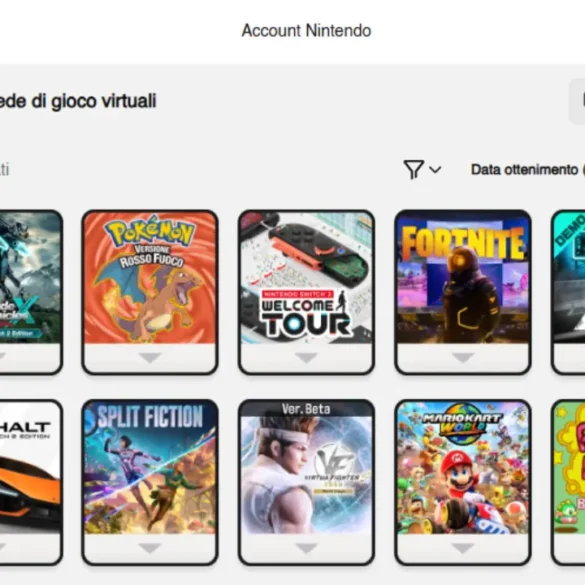Viewport: 585px width, 585px height.
Task: Expand options arrow under Split Fiction
Action: [x=150, y=548]
